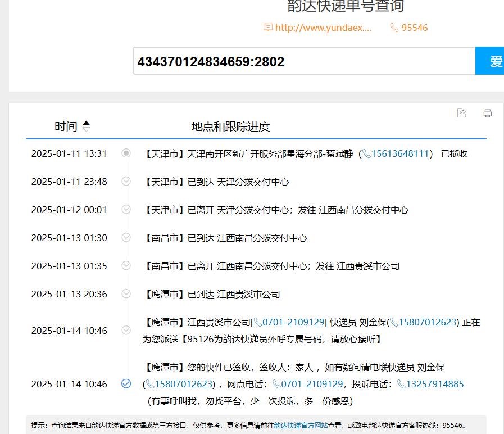Click the time 2025-01-13 20:36

tap(69, 294)
